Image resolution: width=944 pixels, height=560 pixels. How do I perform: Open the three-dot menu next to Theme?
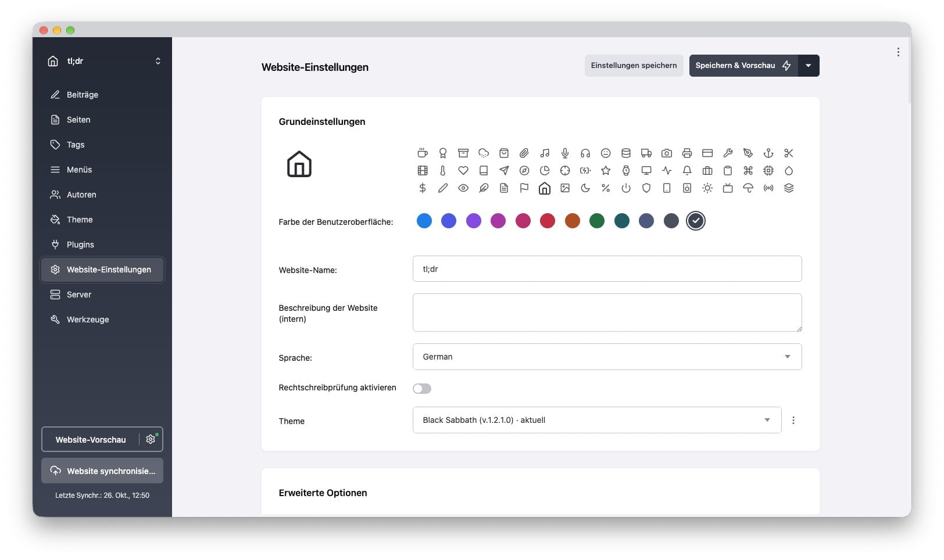point(793,420)
